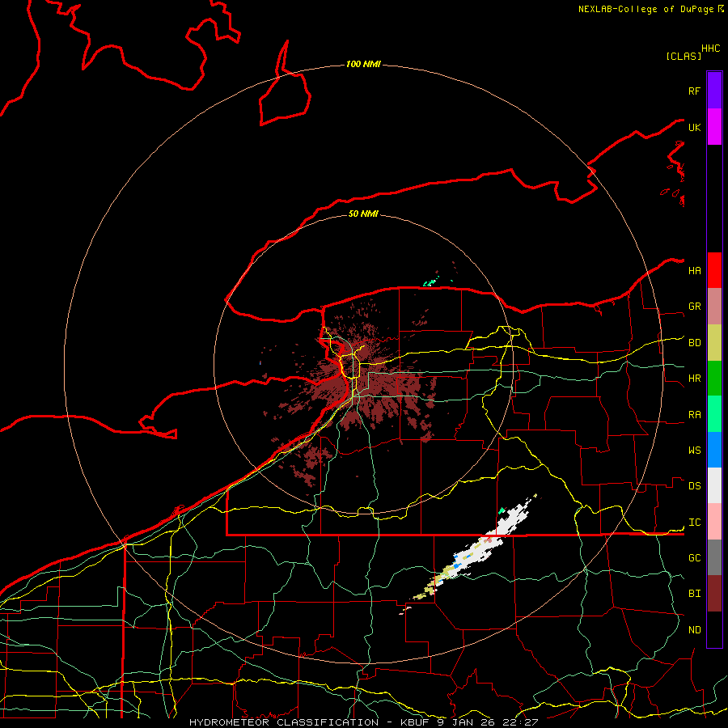Click the UK legend label

pyautogui.click(x=694, y=127)
